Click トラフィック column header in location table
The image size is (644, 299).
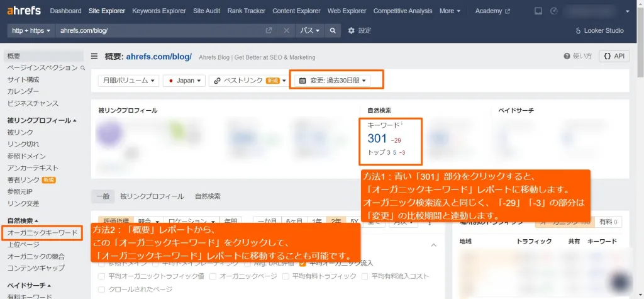pos(534,242)
